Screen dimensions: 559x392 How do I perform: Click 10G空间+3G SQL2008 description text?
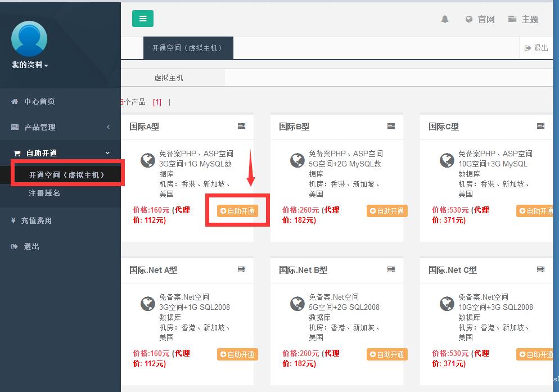coord(495,307)
